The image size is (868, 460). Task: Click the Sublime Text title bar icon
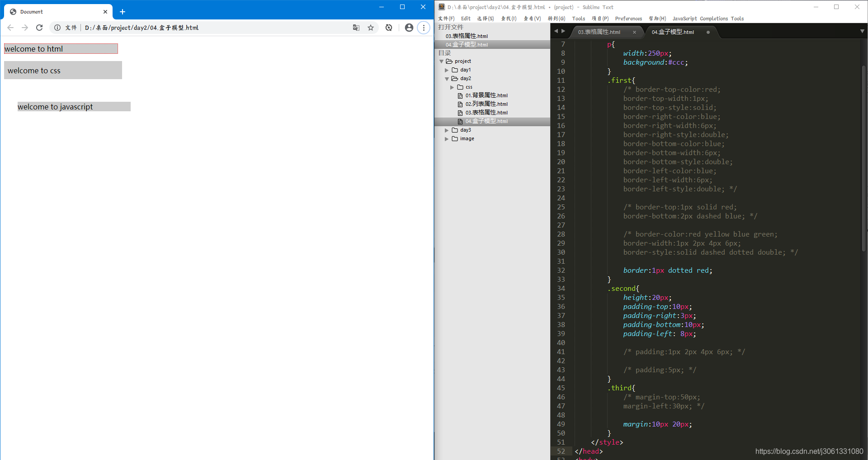[442, 7]
